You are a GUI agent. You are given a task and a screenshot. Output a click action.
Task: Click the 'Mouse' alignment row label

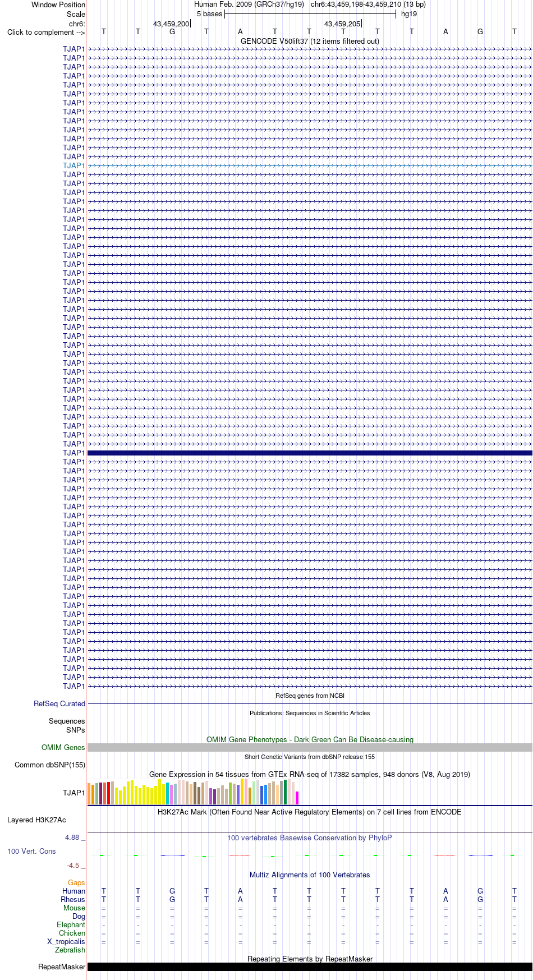tap(75, 908)
